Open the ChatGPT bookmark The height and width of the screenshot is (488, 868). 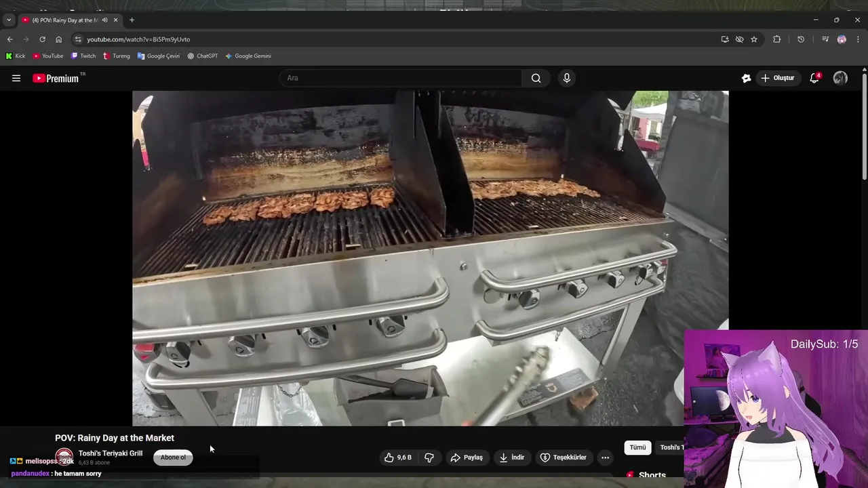[203, 56]
